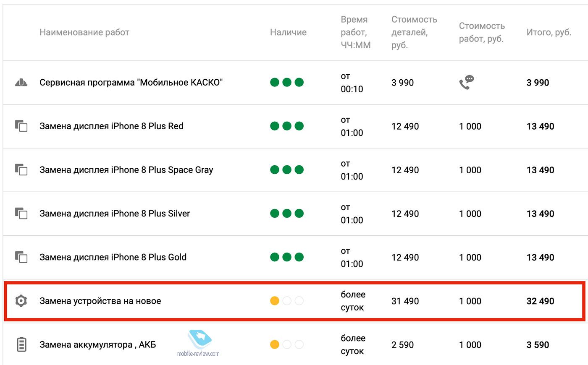Click yellow availability dot for device replacement
Image resolution: width=588 pixels, height=365 pixels.
click(275, 301)
